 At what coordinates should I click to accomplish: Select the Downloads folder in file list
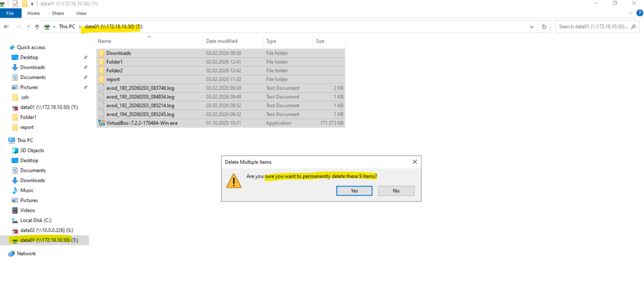pos(221,53)
